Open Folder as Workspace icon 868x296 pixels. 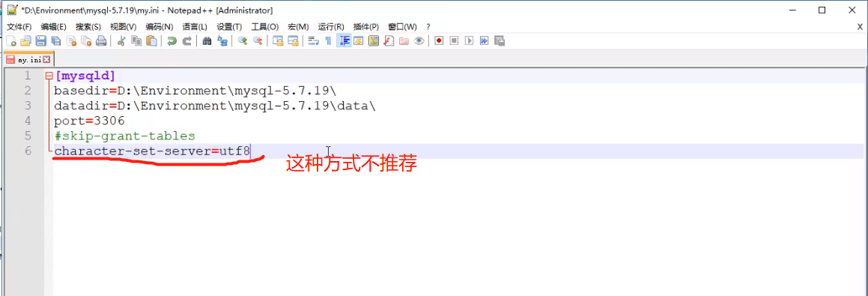pos(404,40)
